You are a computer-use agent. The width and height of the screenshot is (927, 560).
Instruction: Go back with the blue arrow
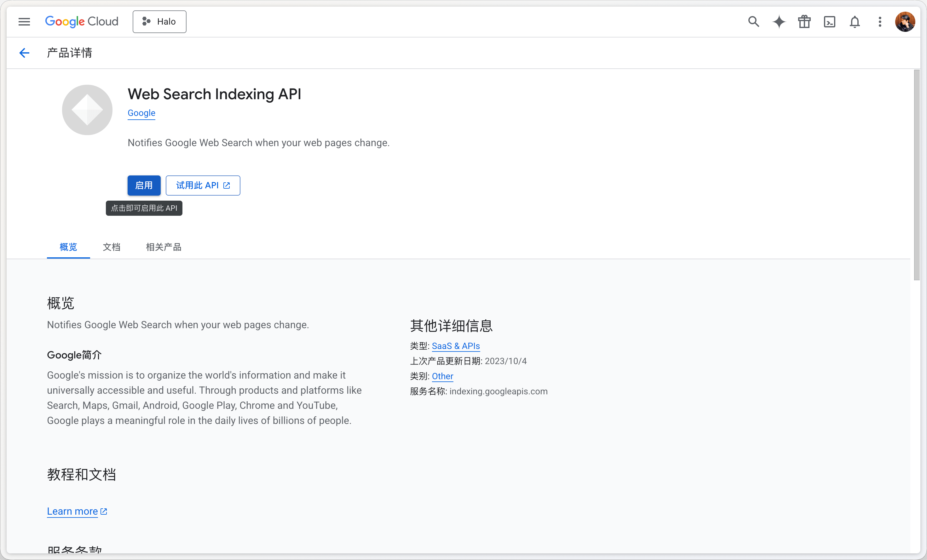(25, 53)
